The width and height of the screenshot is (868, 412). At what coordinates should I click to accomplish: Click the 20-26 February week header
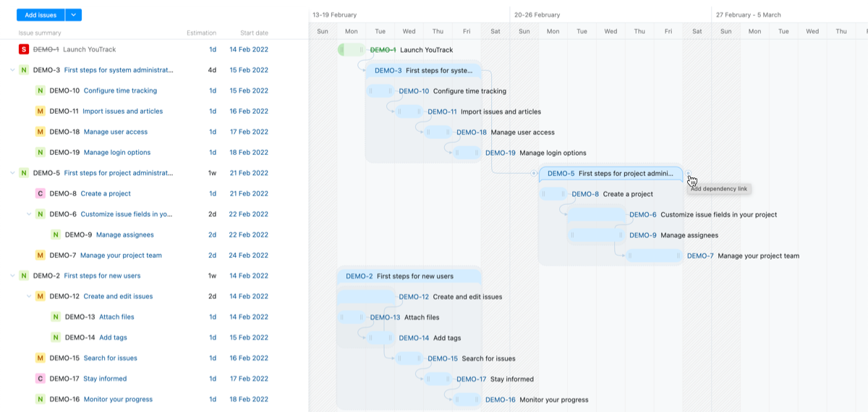(537, 14)
